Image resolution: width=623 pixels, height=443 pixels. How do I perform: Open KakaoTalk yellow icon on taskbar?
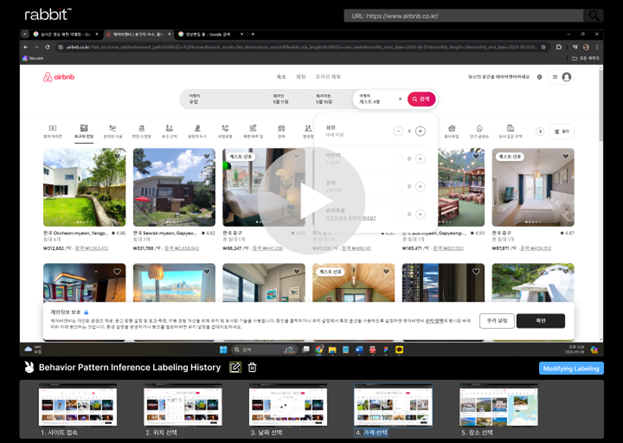coord(399,350)
